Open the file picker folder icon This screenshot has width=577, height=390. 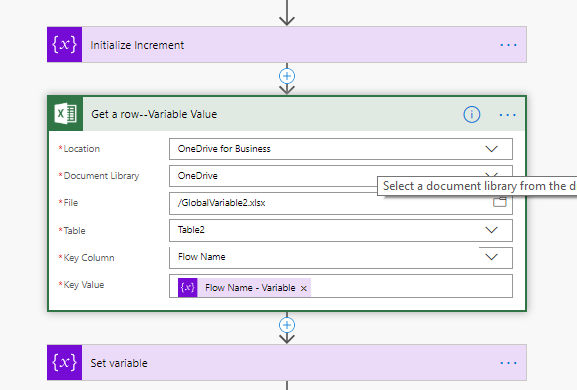pos(500,202)
